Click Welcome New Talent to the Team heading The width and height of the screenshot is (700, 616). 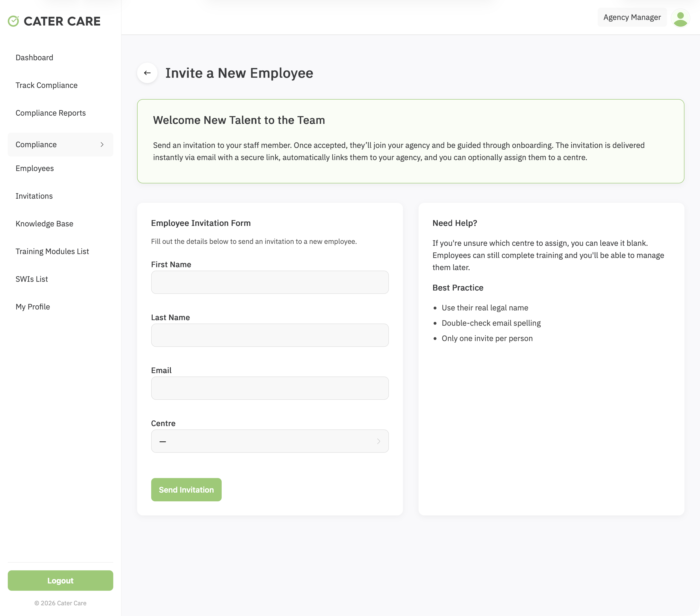coord(239,120)
